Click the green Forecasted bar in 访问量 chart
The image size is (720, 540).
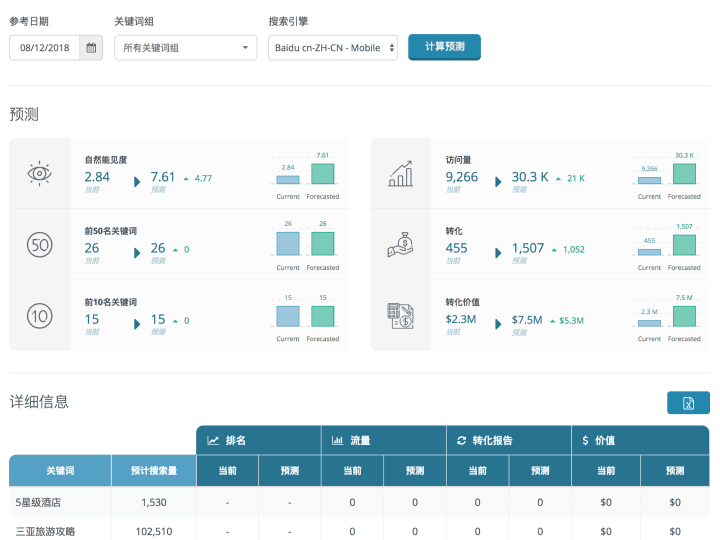[x=684, y=174]
